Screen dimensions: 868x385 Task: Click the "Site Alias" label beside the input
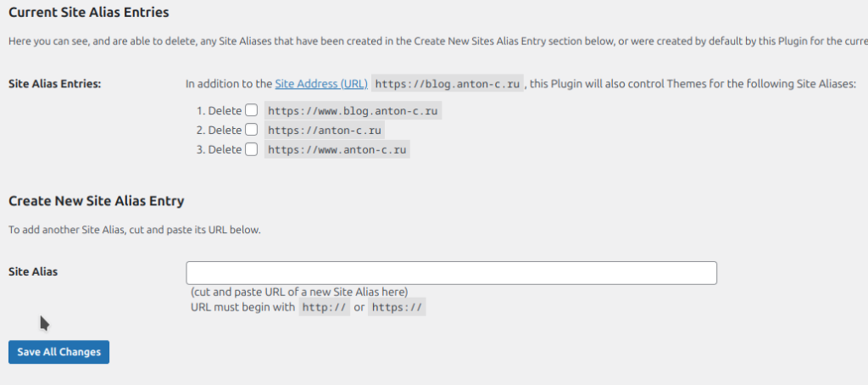coord(33,272)
